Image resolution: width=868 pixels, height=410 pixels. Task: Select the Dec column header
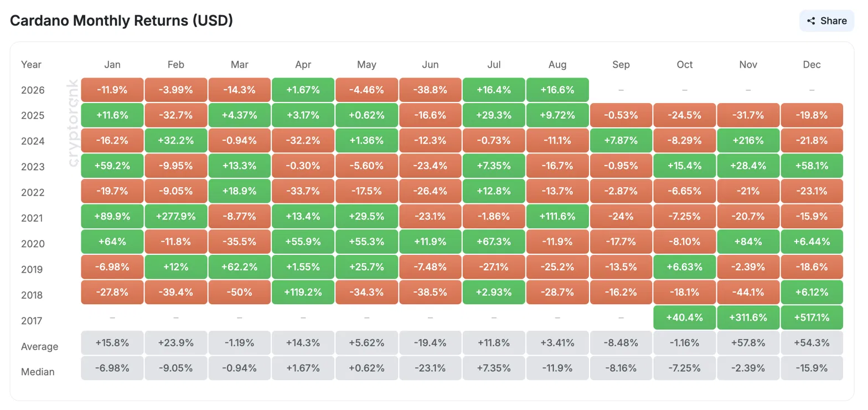pos(812,65)
